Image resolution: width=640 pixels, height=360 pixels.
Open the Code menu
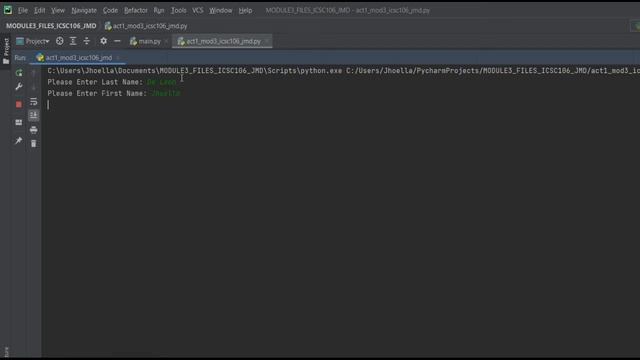[110, 10]
